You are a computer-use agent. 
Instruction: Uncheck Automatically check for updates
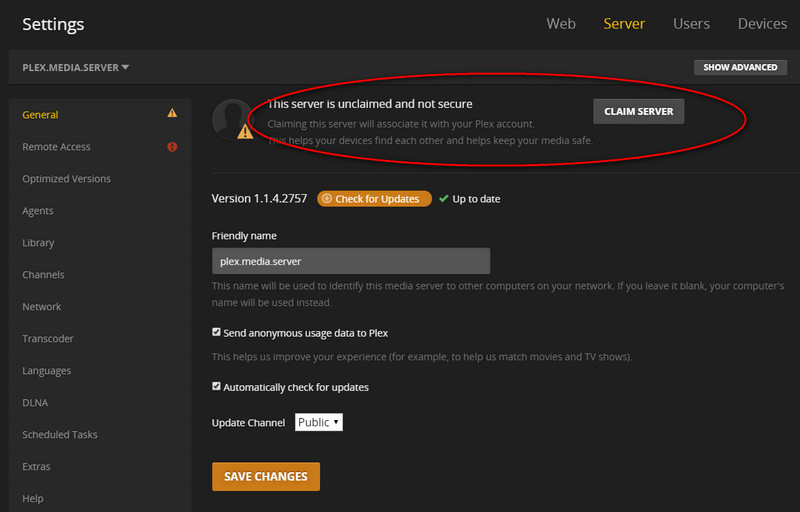(216, 386)
